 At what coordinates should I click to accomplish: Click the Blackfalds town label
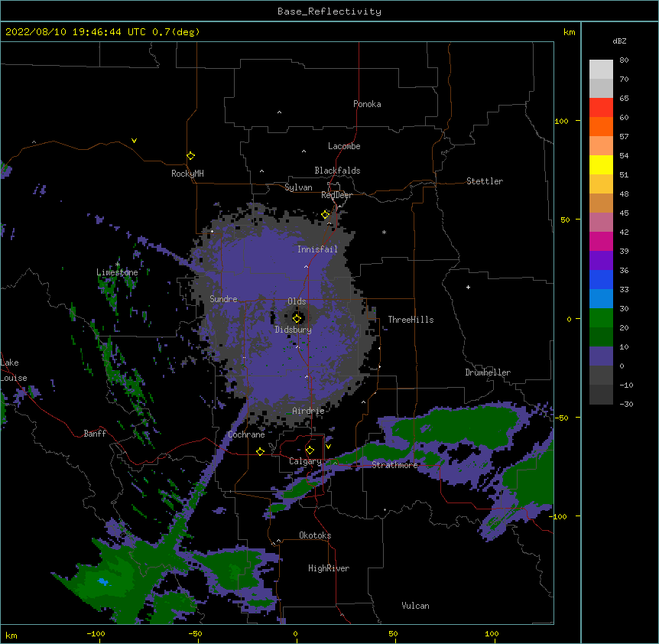point(337,171)
